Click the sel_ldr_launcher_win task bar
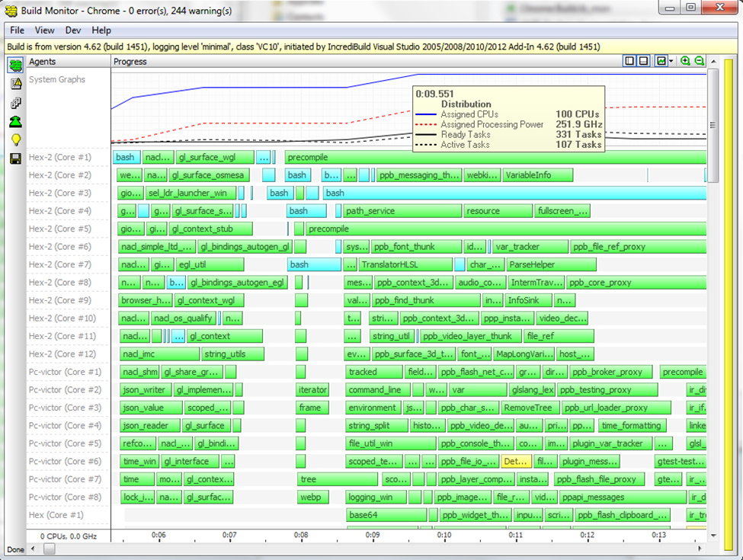 point(191,193)
